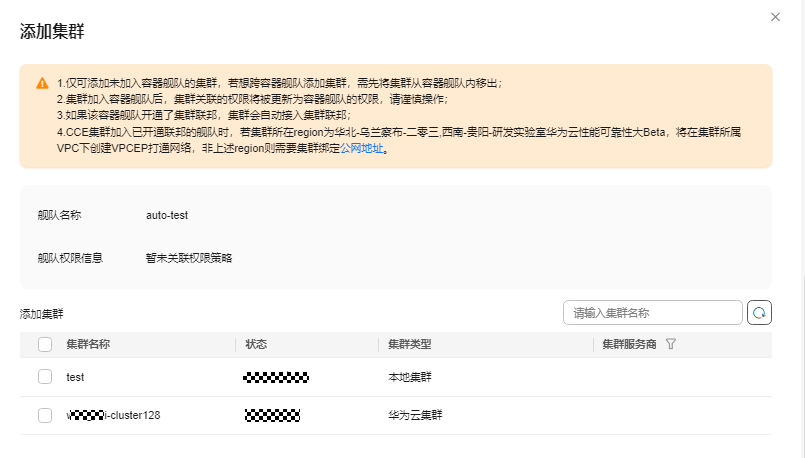The image size is (805, 458).
Task: Click the 舰队名称 label
Action: [59, 215]
